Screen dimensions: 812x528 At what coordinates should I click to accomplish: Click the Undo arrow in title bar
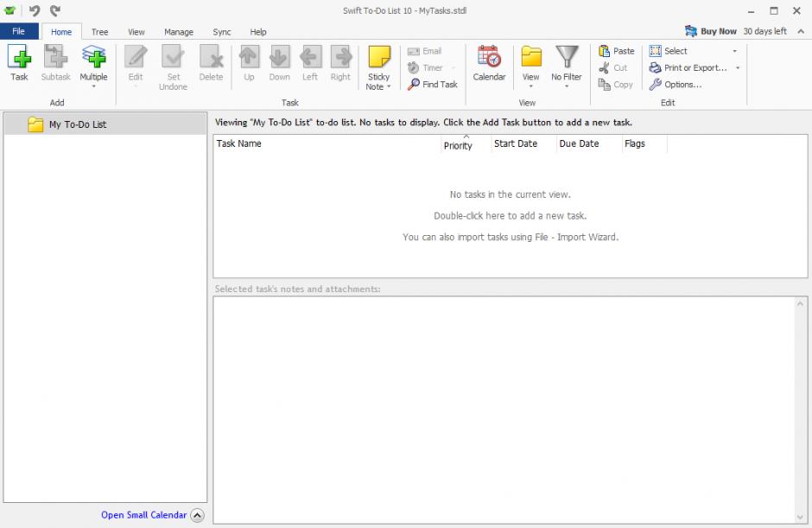(35, 10)
